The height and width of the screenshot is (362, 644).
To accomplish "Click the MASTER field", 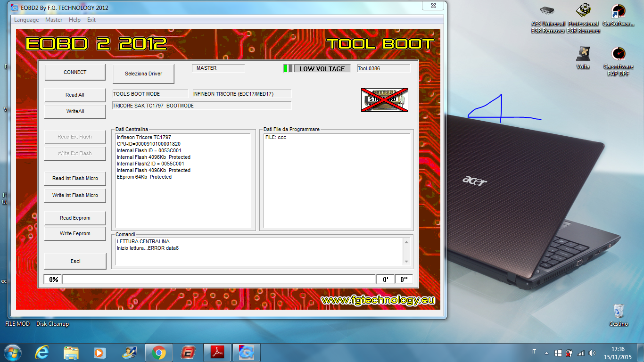I will pyautogui.click(x=219, y=68).
